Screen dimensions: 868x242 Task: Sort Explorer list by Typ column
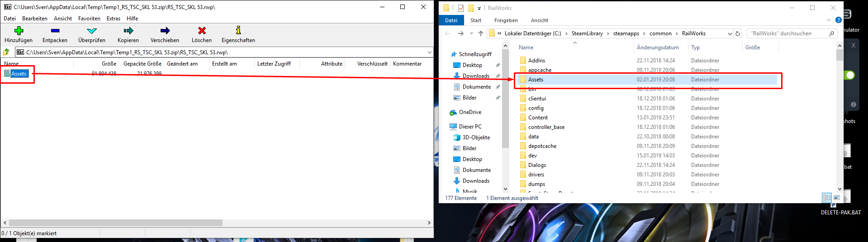(x=695, y=47)
